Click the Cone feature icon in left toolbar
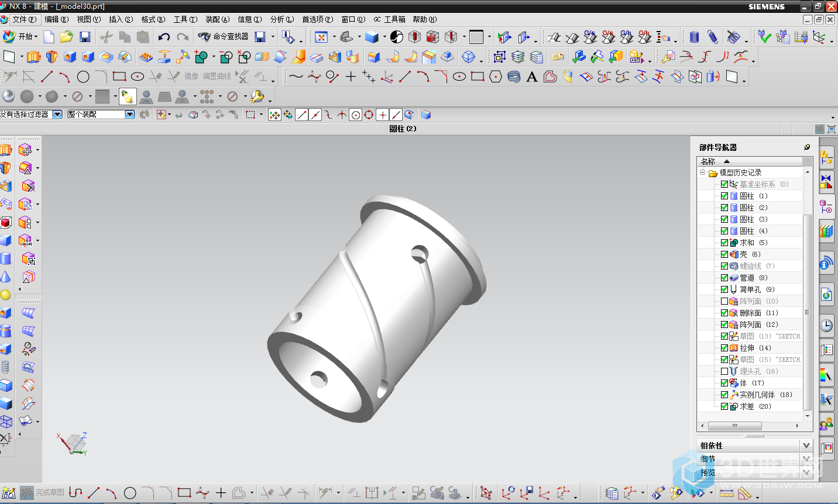The width and height of the screenshot is (838, 504). [x=5, y=277]
